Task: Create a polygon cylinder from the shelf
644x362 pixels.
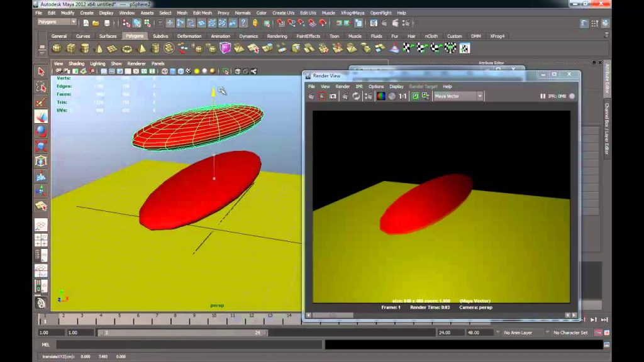Action: click(85, 48)
